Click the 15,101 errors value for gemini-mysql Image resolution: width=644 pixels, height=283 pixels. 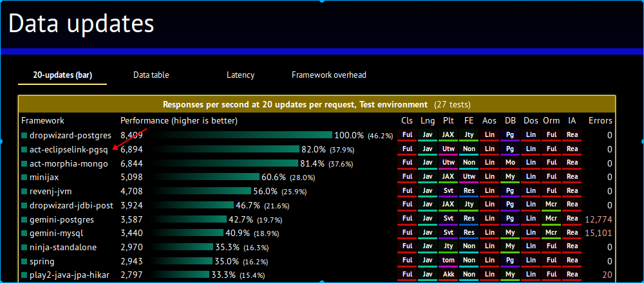point(599,233)
